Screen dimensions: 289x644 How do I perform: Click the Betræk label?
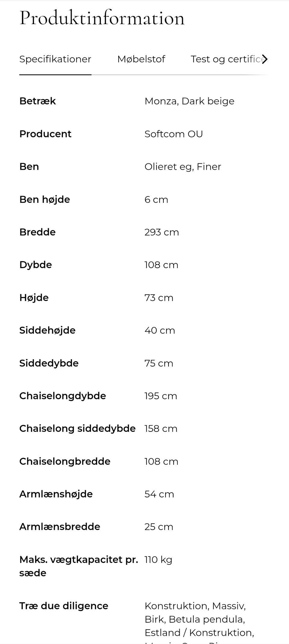pyautogui.click(x=38, y=101)
